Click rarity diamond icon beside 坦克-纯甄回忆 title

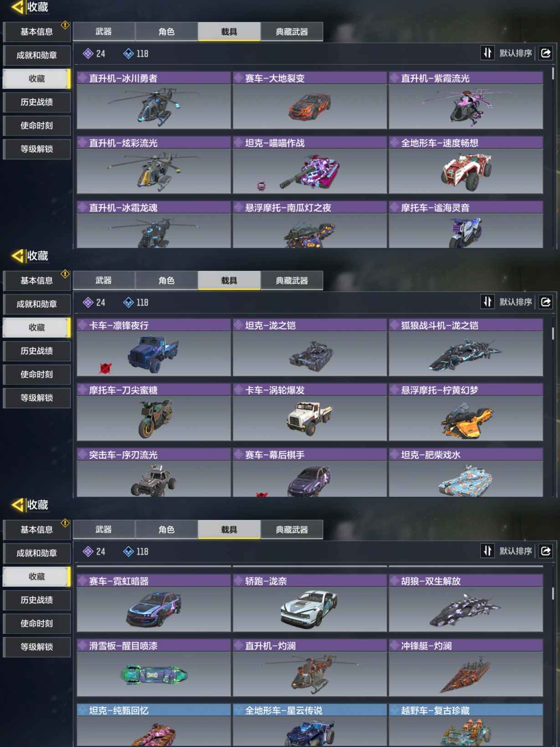click(82, 710)
